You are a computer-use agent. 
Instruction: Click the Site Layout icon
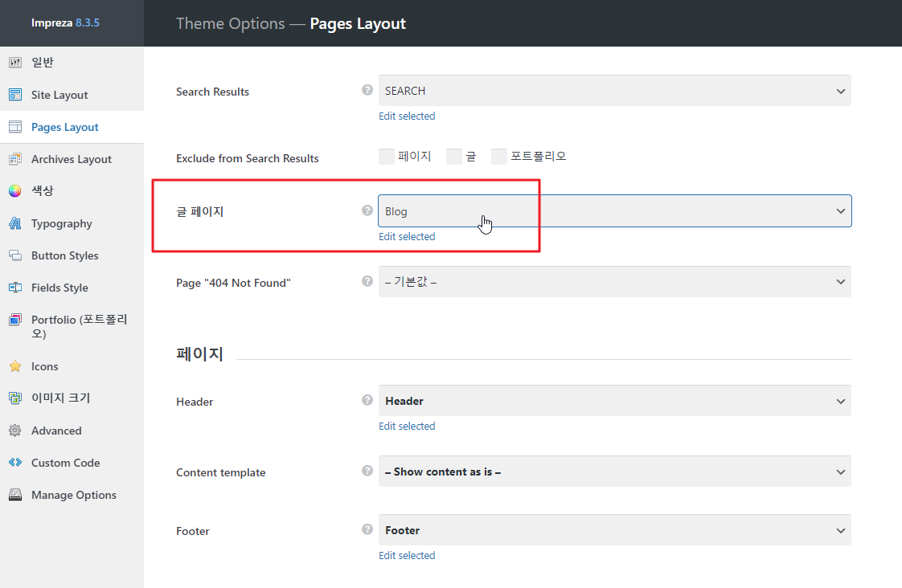pos(15,95)
